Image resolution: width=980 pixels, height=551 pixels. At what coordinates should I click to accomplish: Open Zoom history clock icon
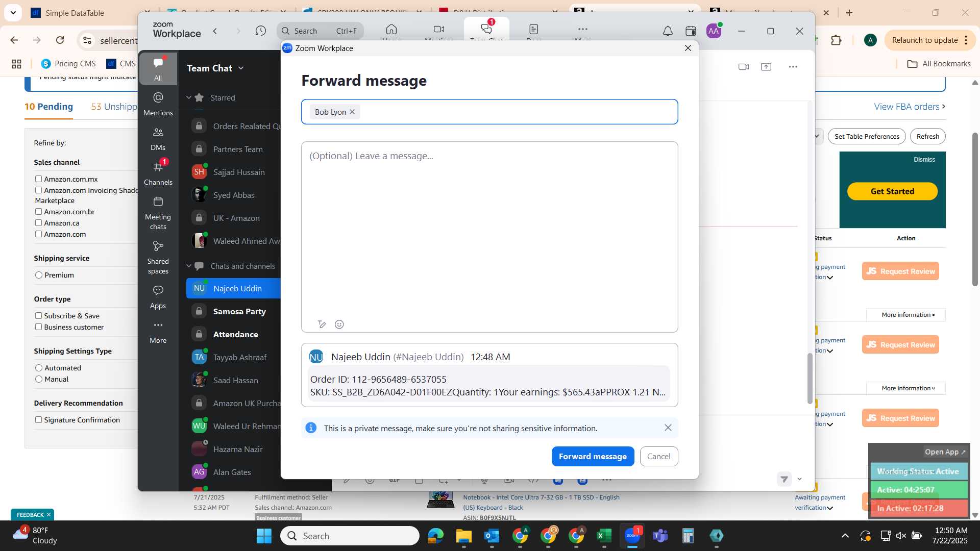[x=261, y=31]
